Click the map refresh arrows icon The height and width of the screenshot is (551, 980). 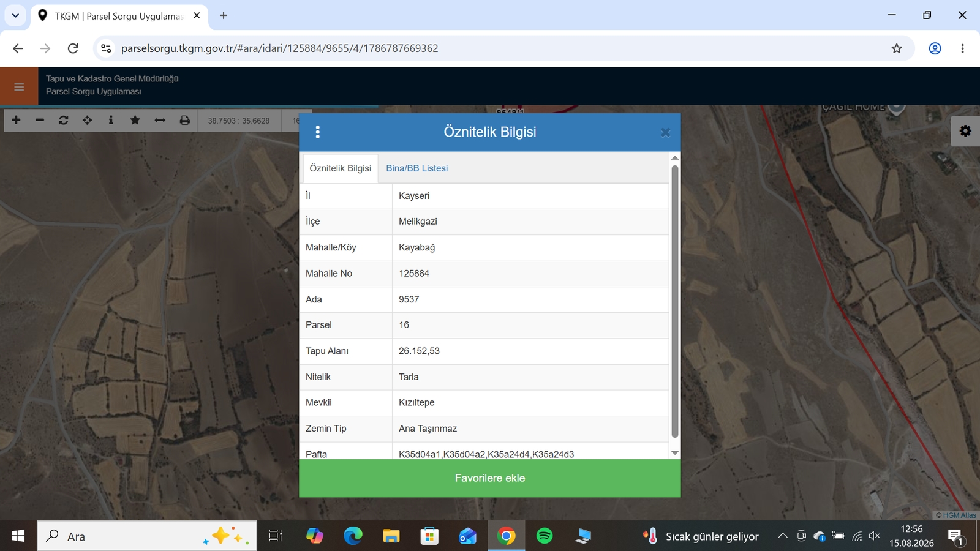point(64,120)
